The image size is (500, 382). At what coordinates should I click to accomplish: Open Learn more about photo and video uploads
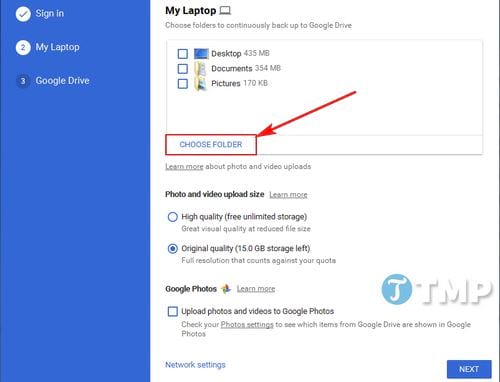(x=184, y=166)
